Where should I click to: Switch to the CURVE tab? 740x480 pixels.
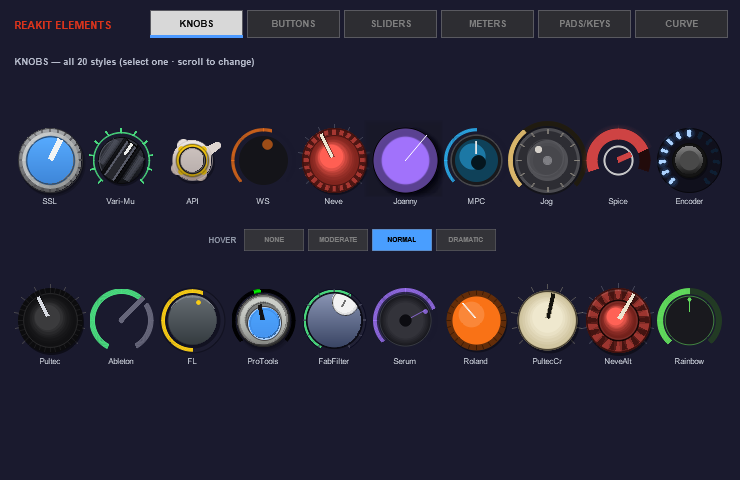click(681, 24)
